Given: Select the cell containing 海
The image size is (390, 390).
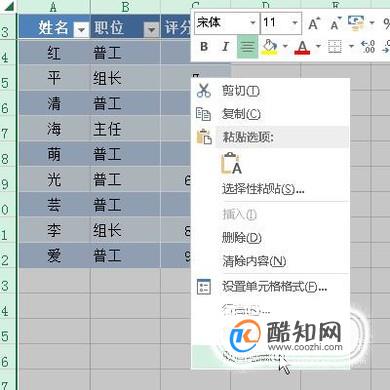Looking at the screenshot, I should point(54,129).
